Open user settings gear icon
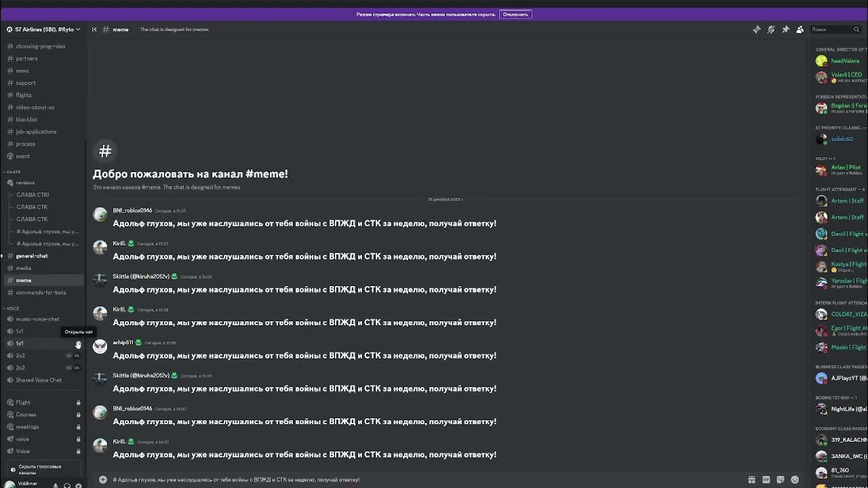 (x=78, y=485)
